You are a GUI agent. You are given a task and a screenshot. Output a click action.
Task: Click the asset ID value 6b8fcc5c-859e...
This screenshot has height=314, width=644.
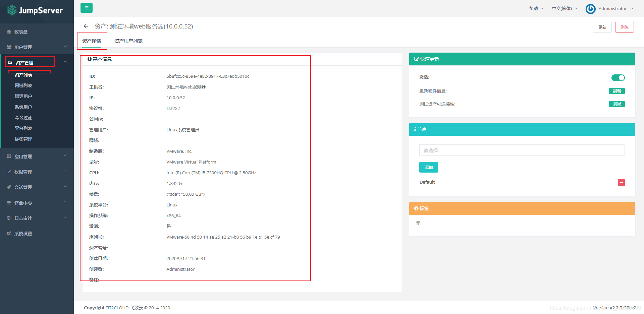coord(208,76)
